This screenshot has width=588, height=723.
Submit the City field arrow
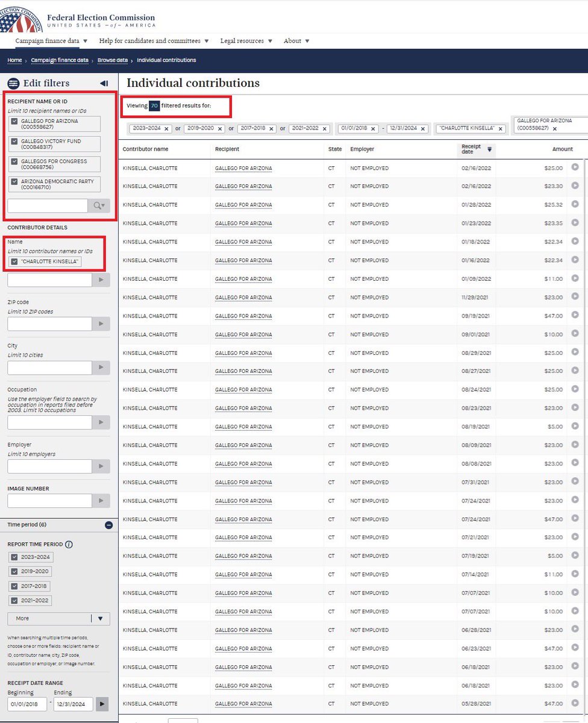pos(101,368)
